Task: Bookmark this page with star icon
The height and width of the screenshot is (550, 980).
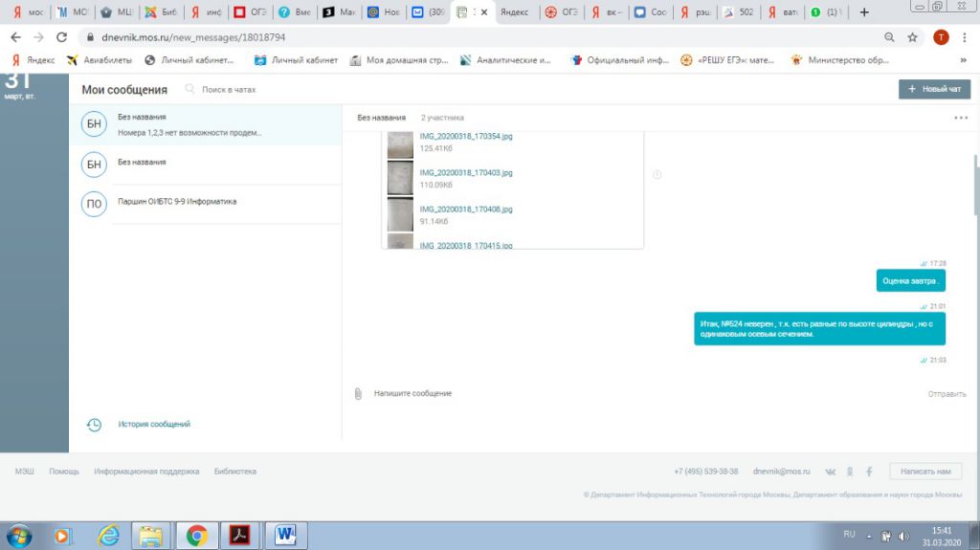Action: click(x=912, y=37)
